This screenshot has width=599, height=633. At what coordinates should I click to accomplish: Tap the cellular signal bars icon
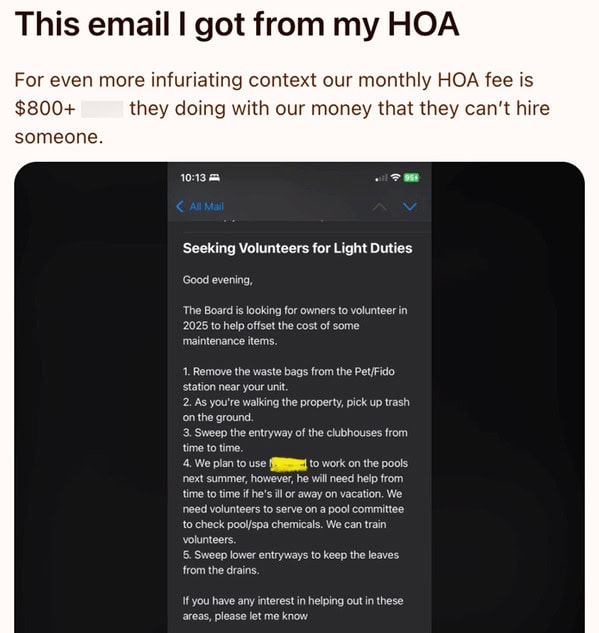[x=381, y=178]
